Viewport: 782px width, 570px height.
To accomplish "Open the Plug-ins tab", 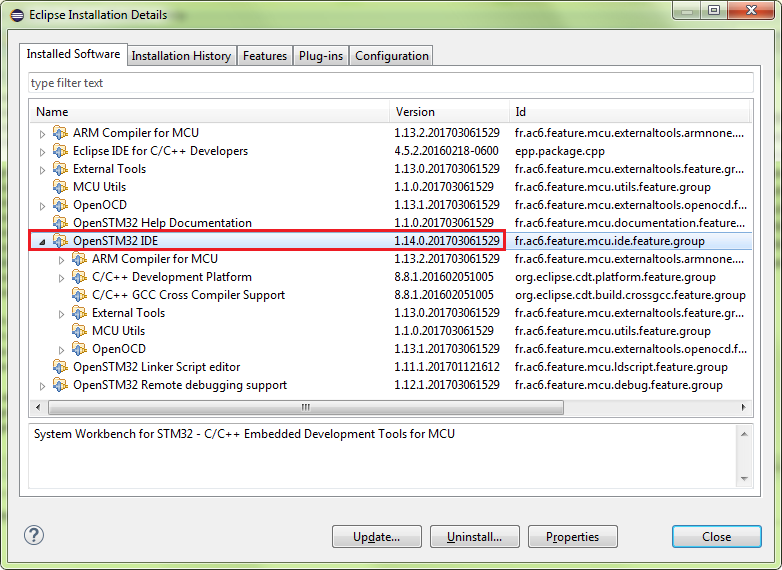I will point(321,56).
